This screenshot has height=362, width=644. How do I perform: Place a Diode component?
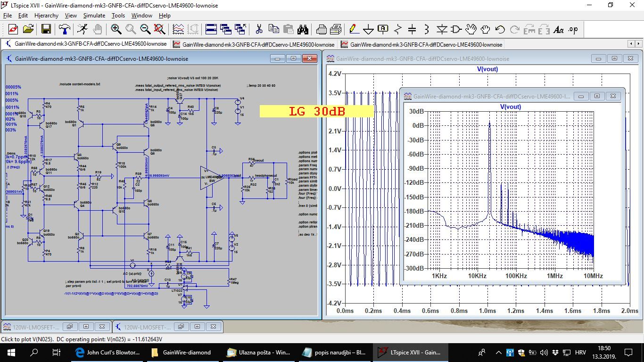tap(442, 29)
